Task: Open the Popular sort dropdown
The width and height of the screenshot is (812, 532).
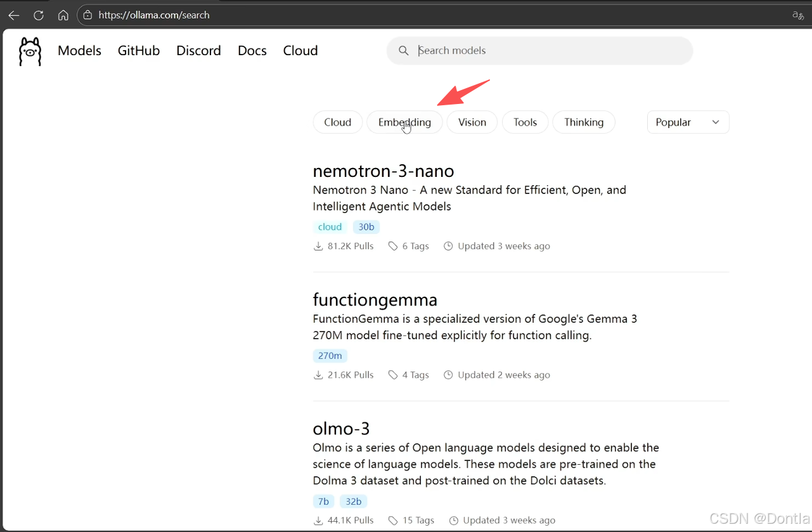Action: (688, 122)
